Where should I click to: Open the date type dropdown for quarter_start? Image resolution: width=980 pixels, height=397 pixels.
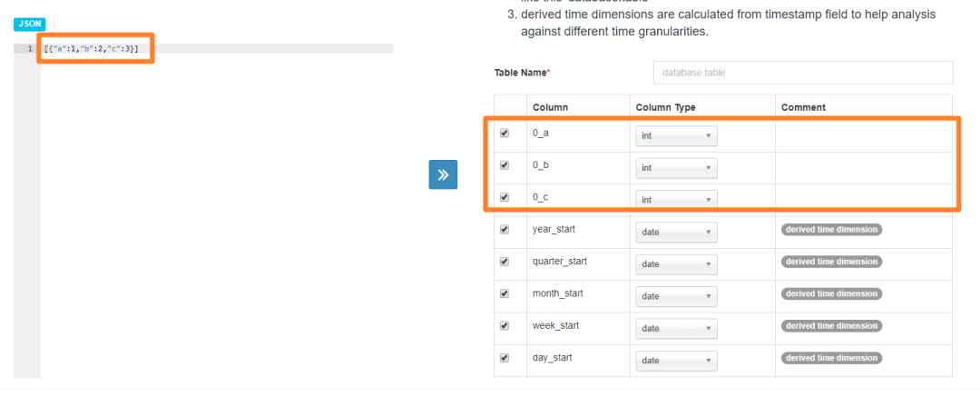click(676, 264)
